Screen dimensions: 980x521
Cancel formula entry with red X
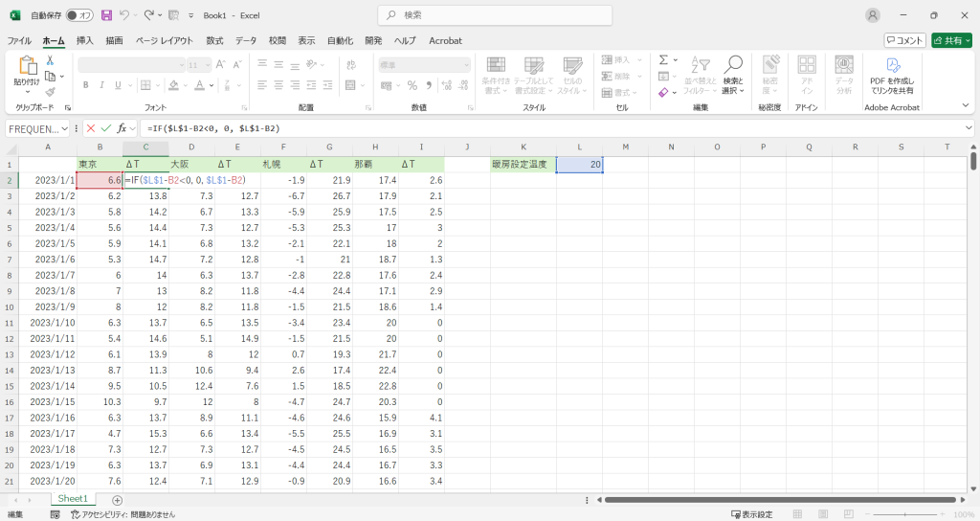(91, 128)
